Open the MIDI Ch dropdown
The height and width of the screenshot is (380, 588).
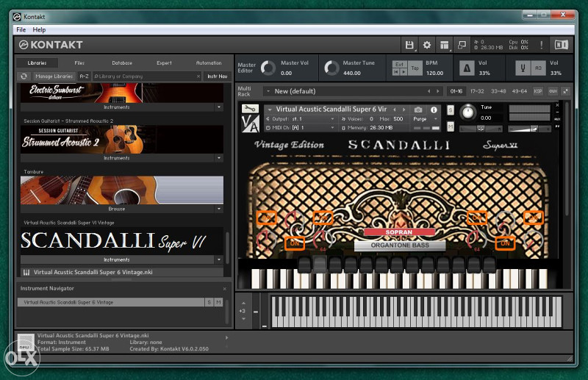pos(332,128)
